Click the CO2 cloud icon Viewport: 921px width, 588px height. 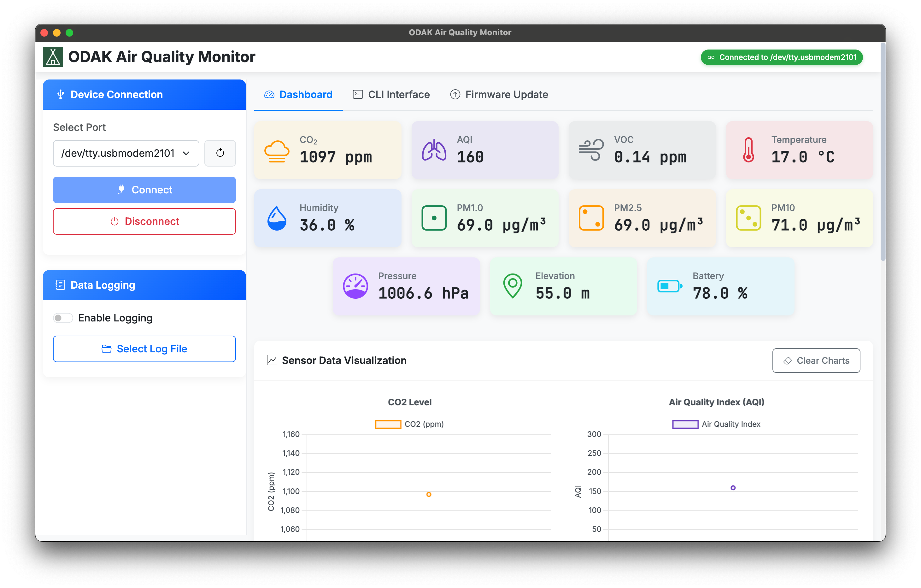click(277, 151)
